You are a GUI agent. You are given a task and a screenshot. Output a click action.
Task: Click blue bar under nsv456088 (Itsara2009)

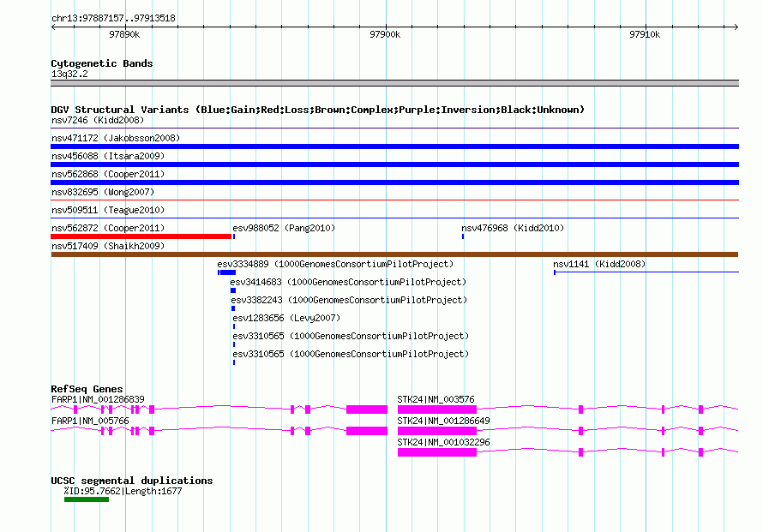click(x=394, y=164)
